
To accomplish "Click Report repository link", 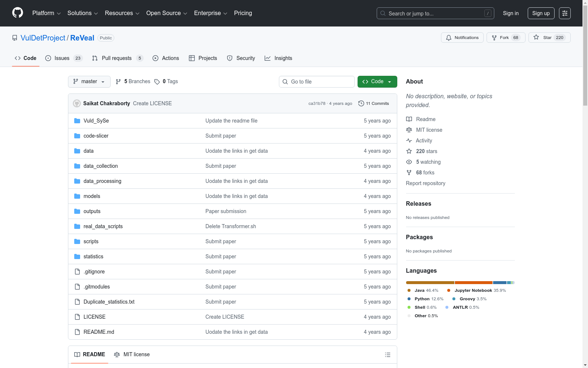I will [x=426, y=183].
